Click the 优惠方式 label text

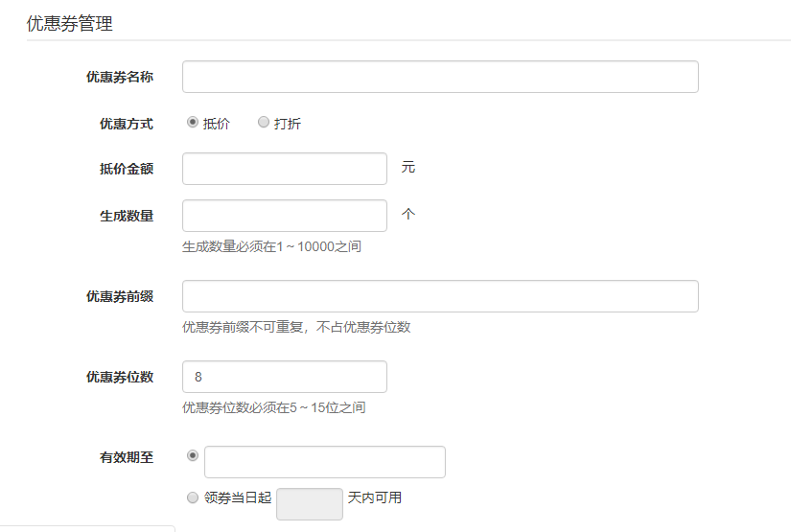[127, 124]
